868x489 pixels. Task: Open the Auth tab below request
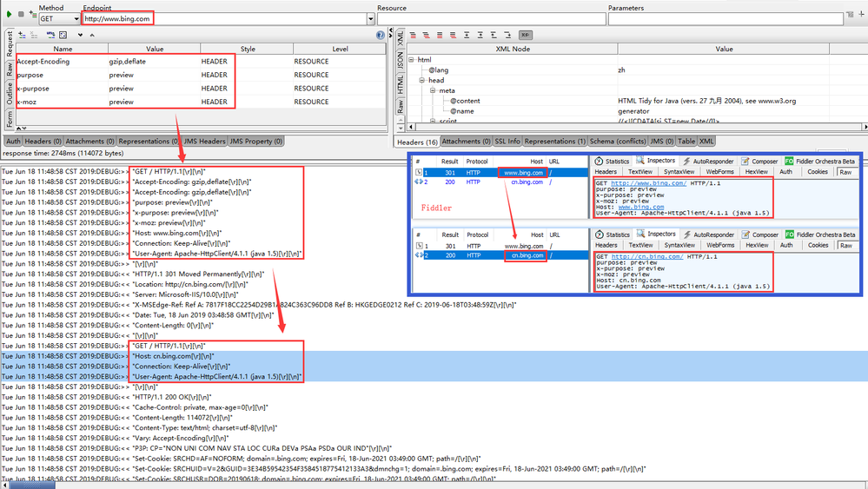13,141
